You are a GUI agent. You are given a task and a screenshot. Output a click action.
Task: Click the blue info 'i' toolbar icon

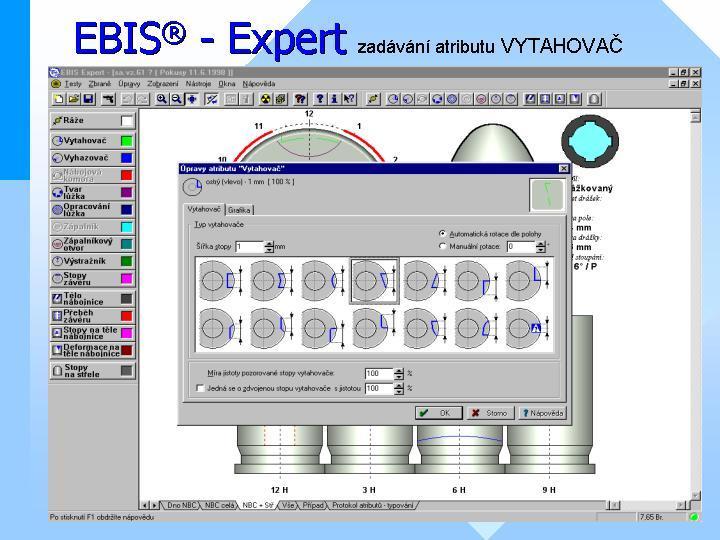[334, 99]
